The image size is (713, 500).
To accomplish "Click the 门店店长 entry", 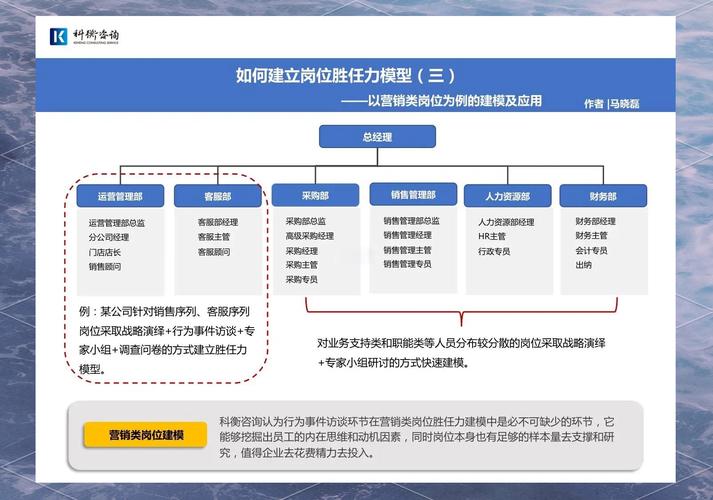I will coord(105,252).
